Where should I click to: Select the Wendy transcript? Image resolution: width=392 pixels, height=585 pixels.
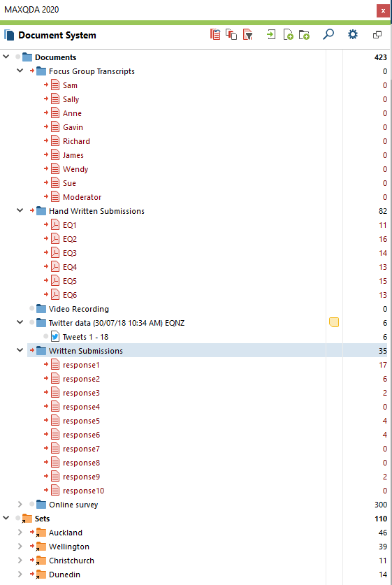[75, 169]
